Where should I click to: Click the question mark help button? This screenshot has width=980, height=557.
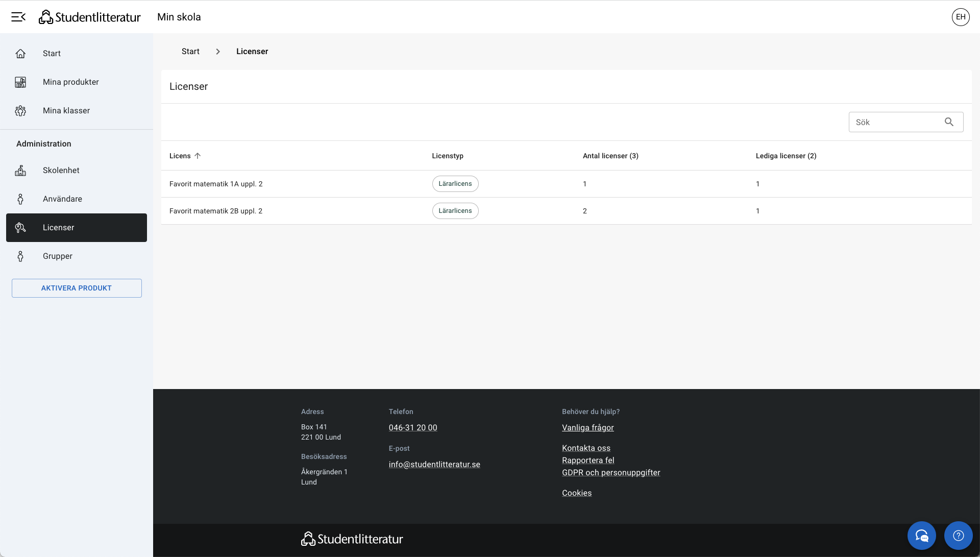(958, 535)
